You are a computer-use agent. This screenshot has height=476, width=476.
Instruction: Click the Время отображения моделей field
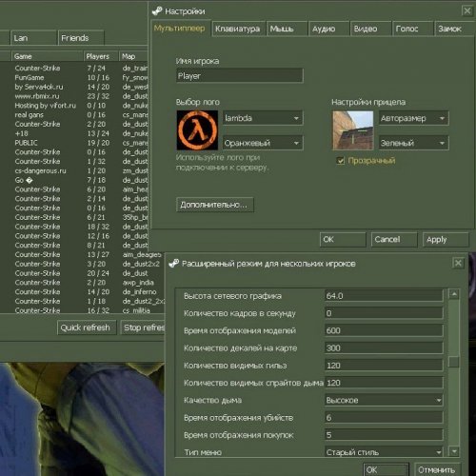(384, 330)
